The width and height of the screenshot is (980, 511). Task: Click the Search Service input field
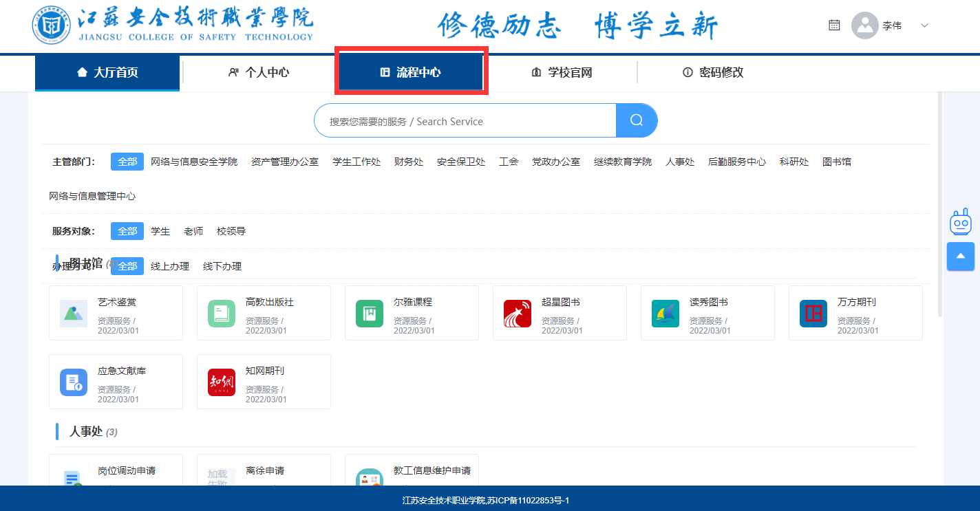click(465, 121)
